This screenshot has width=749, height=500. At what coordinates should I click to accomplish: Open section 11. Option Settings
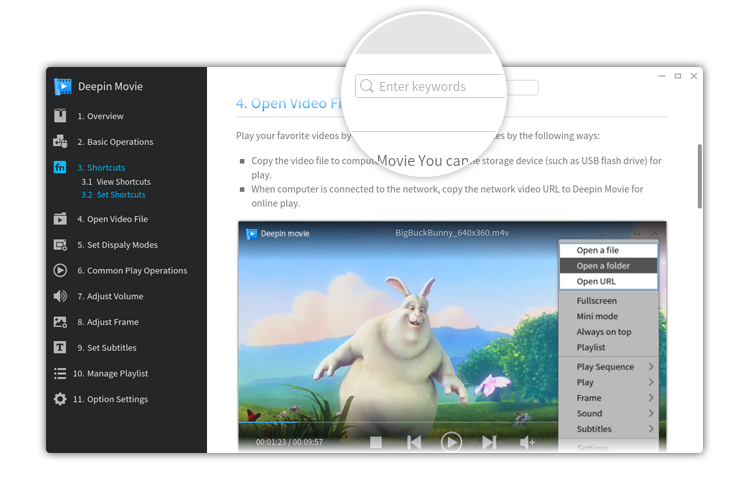click(x=110, y=399)
